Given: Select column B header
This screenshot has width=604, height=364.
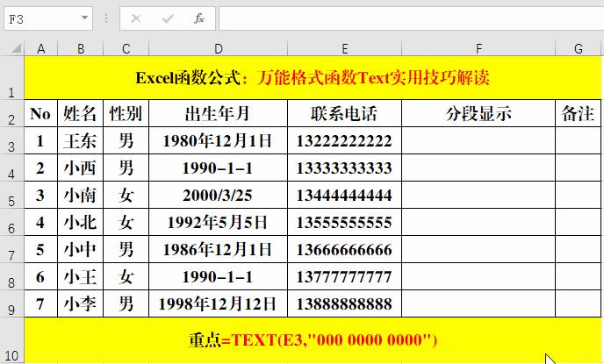Looking at the screenshot, I should 80,48.
